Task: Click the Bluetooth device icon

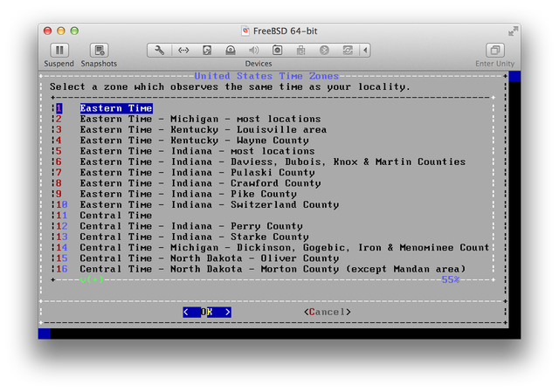Action: point(324,51)
